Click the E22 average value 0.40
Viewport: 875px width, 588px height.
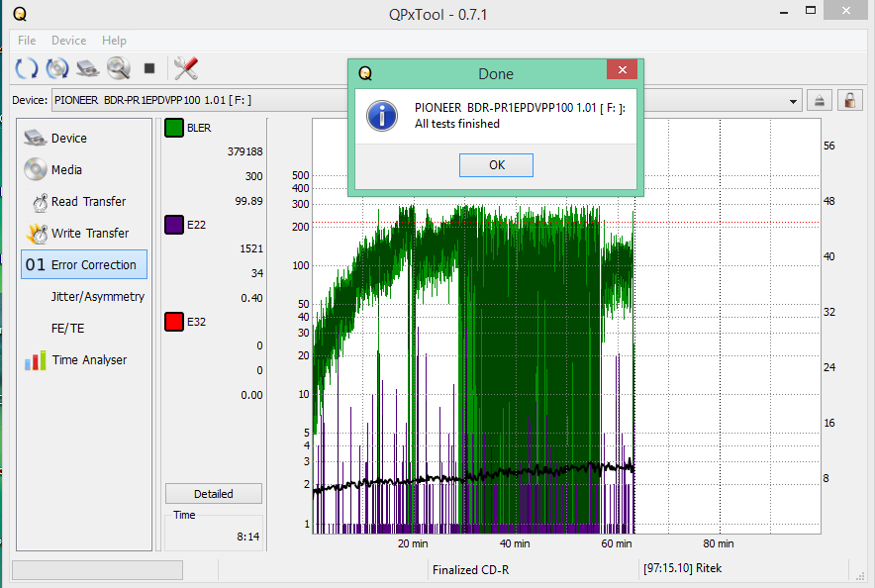(251, 298)
